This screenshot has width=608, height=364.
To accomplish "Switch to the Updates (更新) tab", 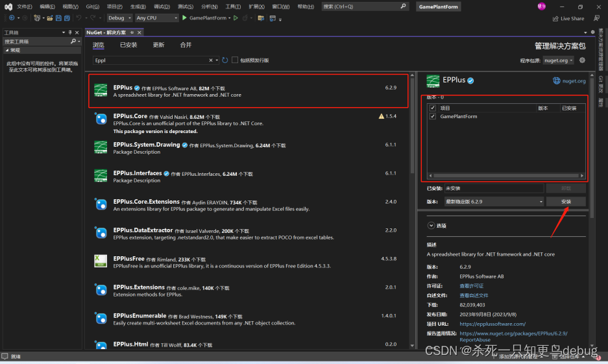I will point(158,45).
